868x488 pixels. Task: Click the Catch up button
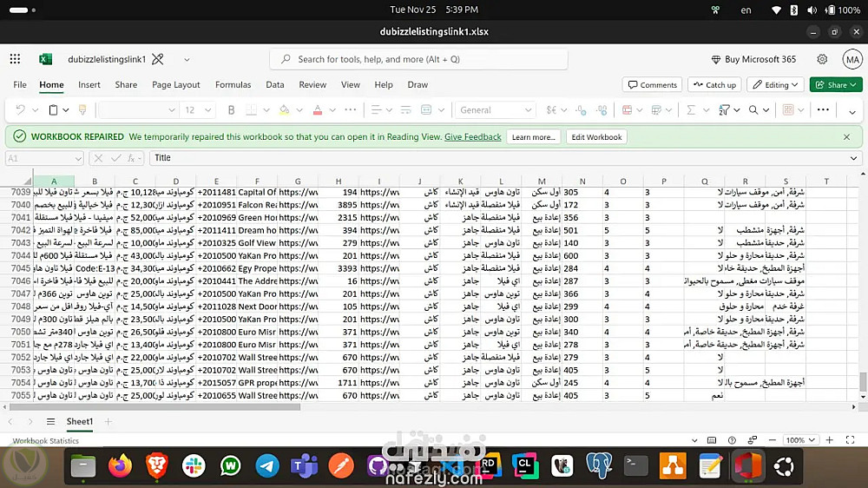click(x=714, y=85)
